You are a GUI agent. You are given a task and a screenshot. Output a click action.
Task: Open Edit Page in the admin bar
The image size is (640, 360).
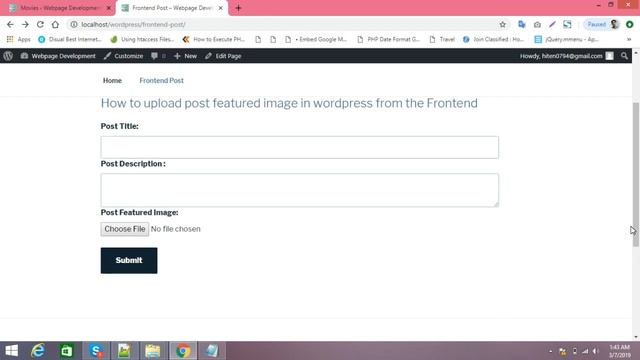[223, 56]
